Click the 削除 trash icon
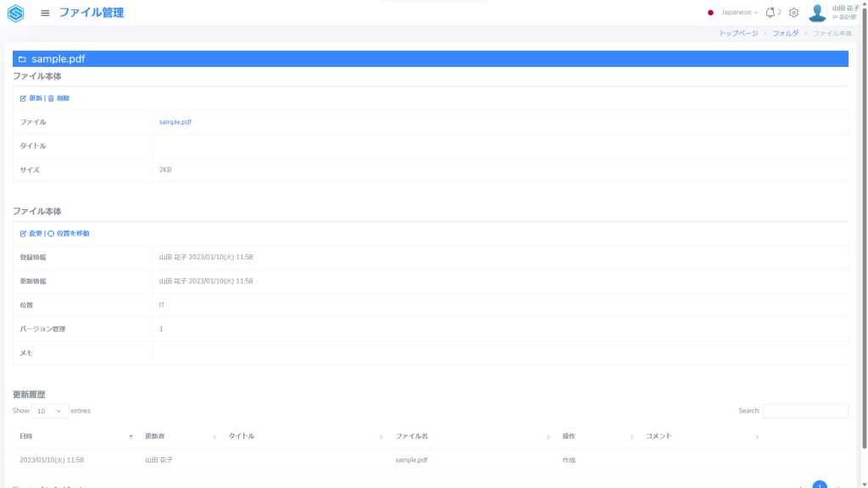868x488 pixels. 51,98
